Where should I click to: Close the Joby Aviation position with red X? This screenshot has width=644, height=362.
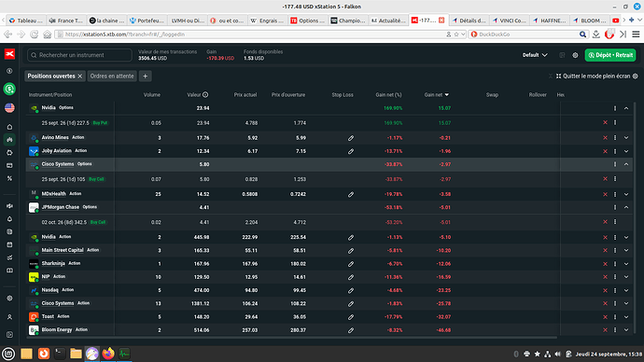605,151
